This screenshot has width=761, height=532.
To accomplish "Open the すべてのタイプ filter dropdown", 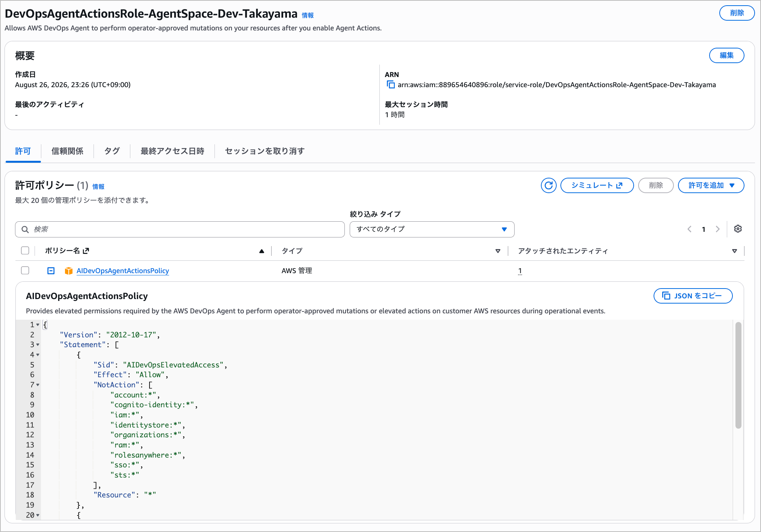I will point(432,229).
